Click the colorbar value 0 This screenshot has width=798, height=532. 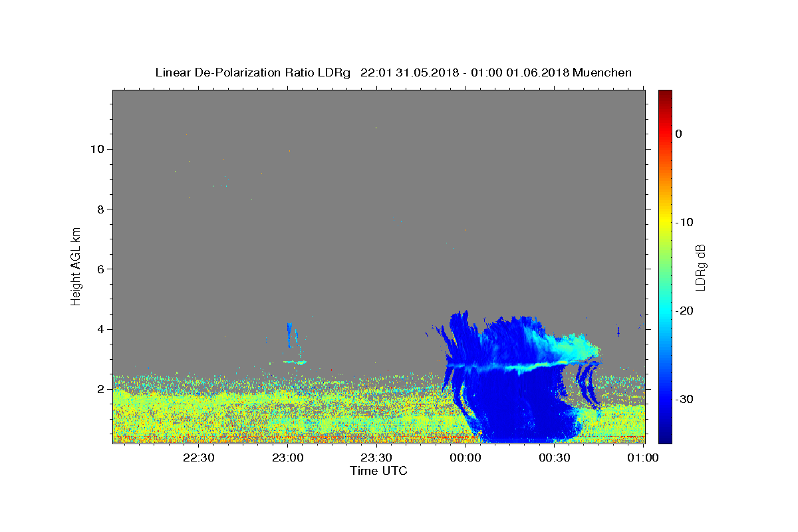pos(679,134)
